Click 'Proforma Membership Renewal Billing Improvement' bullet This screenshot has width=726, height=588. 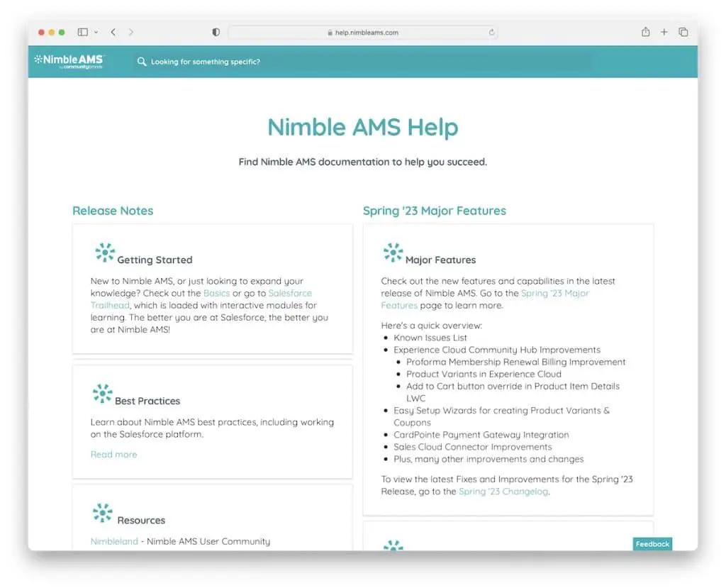pyautogui.click(x=516, y=362)
